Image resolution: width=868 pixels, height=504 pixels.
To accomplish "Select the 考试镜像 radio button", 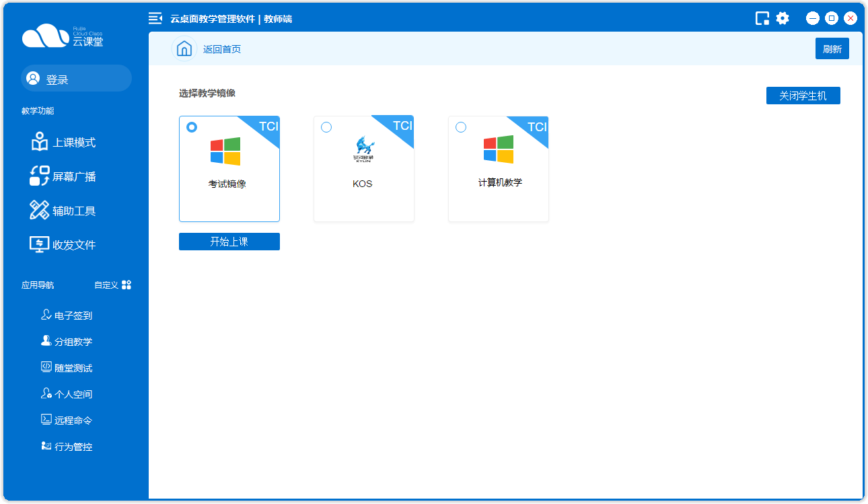I will point(192,127).
